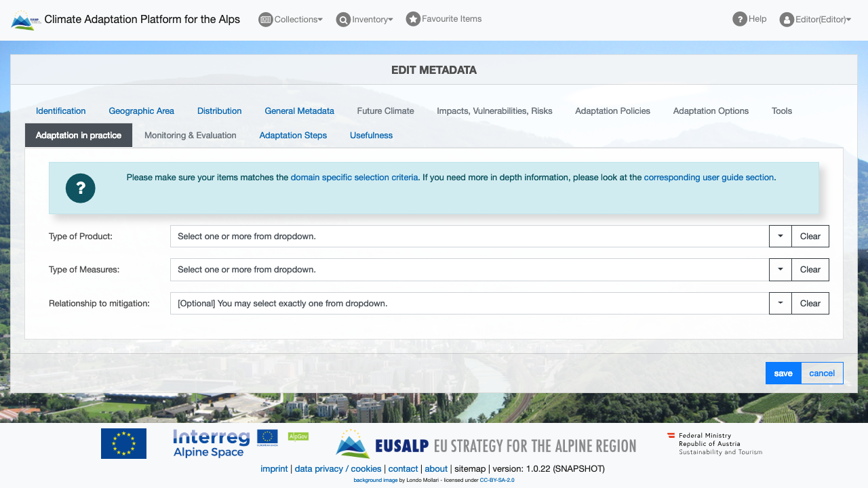This screenshot has height=488, width=868.
Task: Open Favourite Items star icon
Action: pos(413,19)
